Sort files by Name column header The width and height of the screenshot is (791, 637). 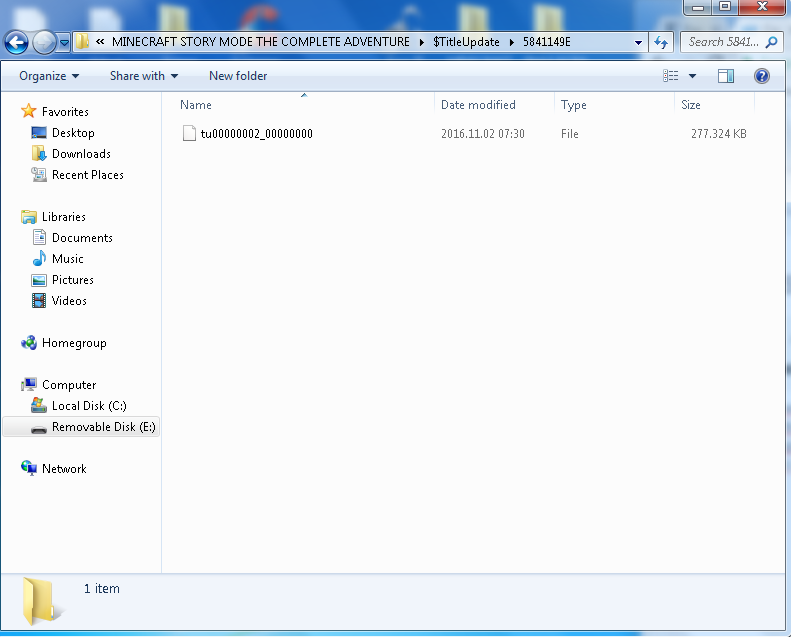pyautogui.click(x=196, y=105)
